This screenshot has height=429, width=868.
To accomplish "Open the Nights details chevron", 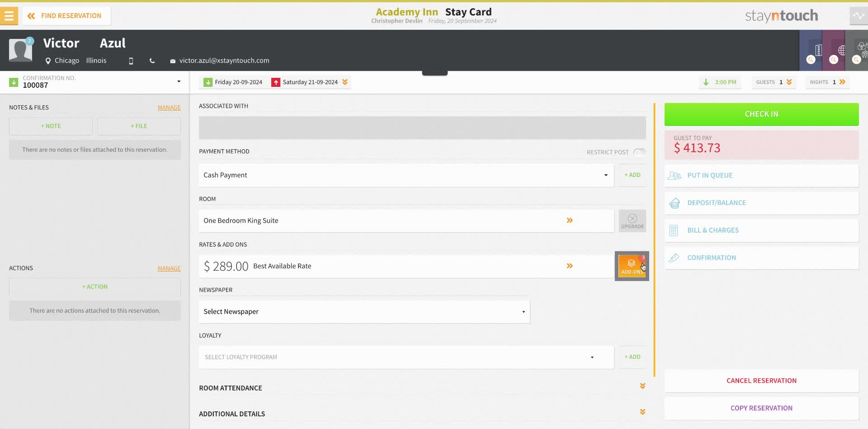I will click(842, 82).
